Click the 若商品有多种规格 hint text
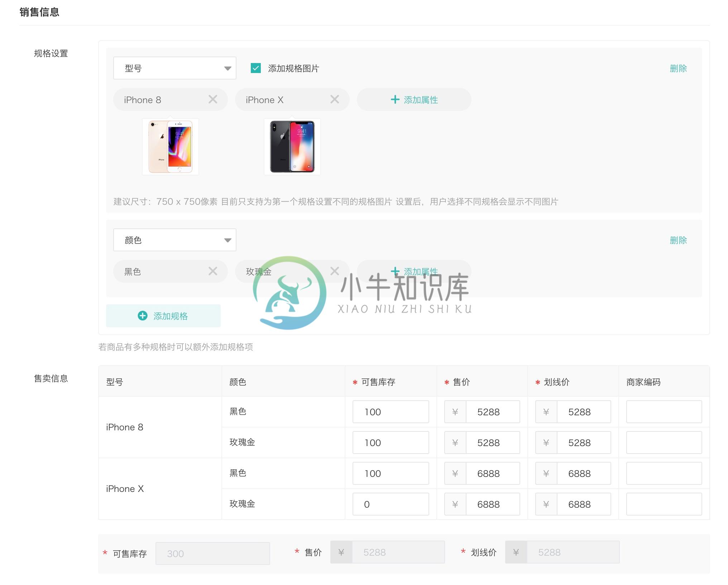728x585 pixels. 176,347
